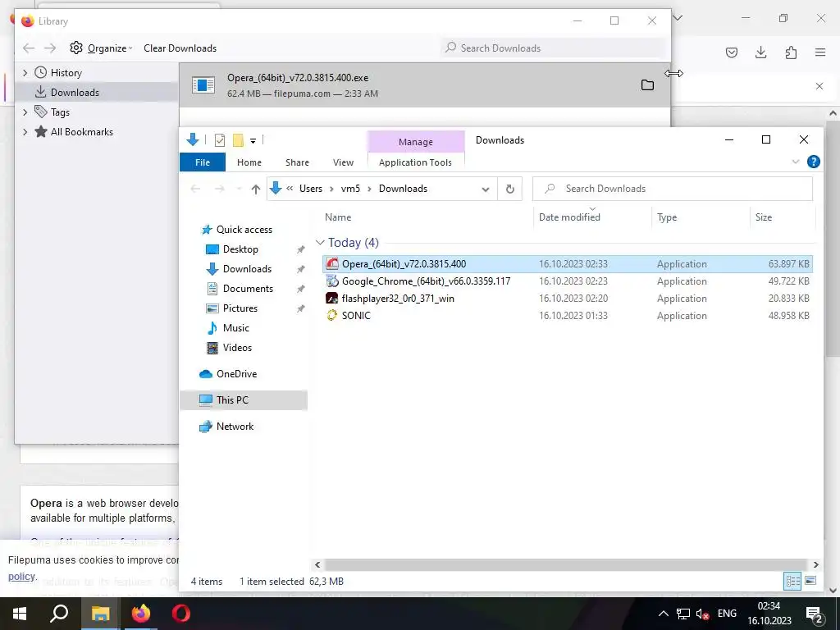840x630 pixels.
Task: Select Downloads in the Library sidebar
Action: pyautogui.click(x=97, y=92)
